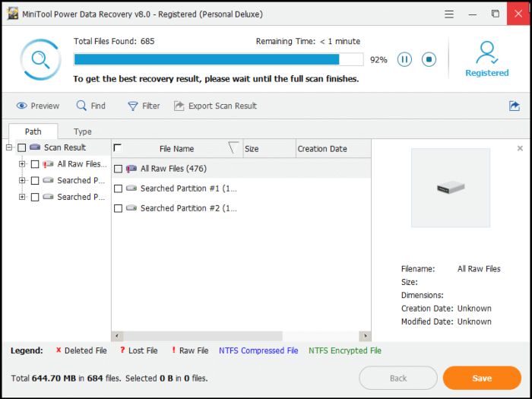Expand the All Raw Files tree node
Viewport: 532px width, 399px height.
pyautogui.click(x=22, y=164)
